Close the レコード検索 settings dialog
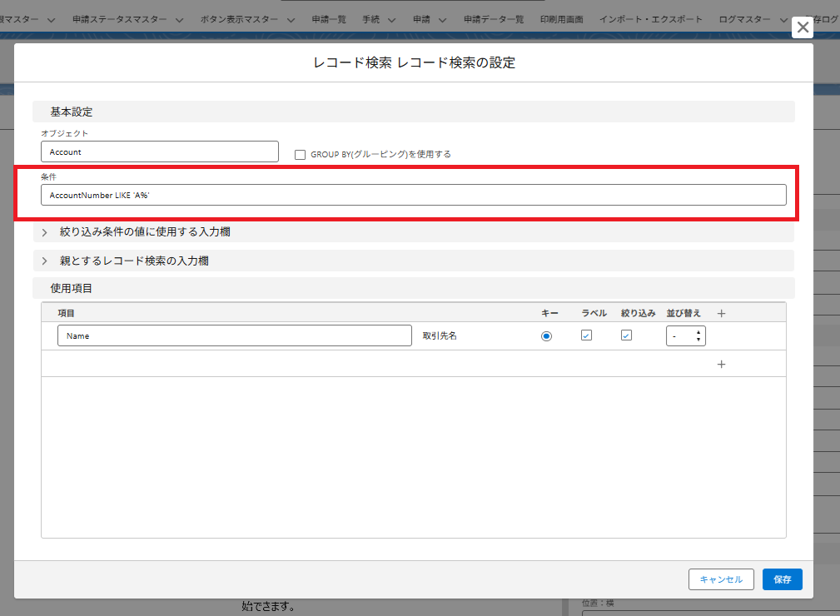The height and width of the screenshot is (616, 840). 803,27
